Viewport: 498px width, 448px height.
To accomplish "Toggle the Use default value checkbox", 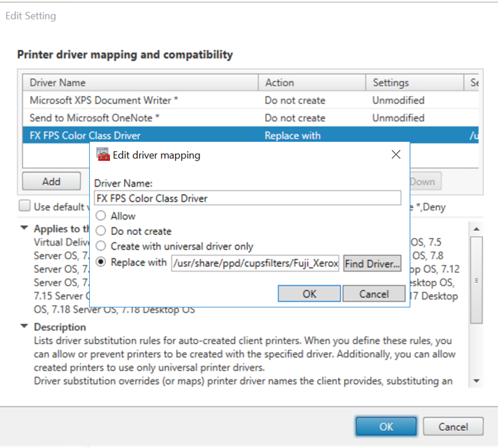I will point(25,206).
